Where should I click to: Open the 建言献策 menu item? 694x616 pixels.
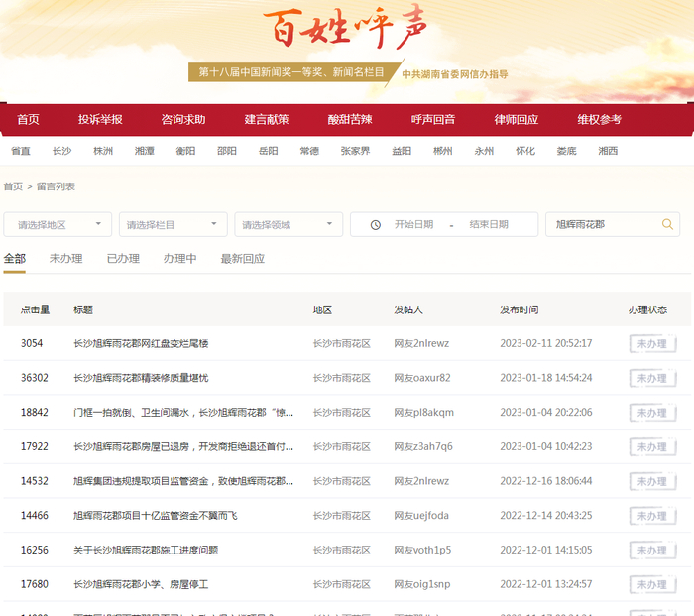coord(267,120)
